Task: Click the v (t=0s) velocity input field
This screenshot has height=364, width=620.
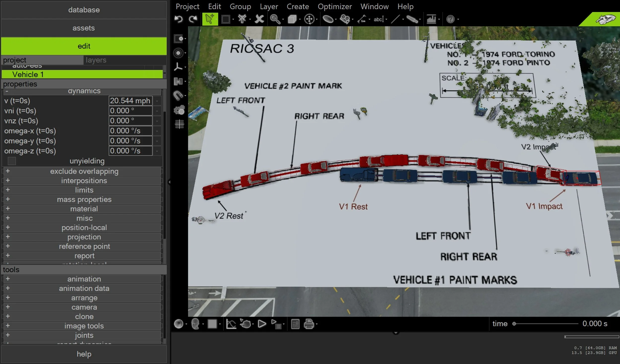Action: pyautogui.click(x=130, y=101)
